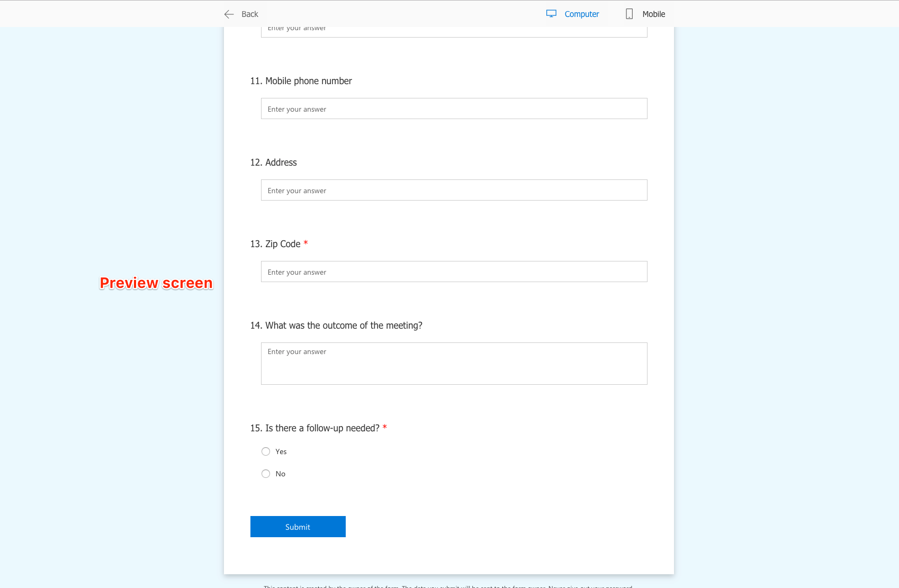Click the form disclaimer text at bottom
Image resolution: width=899 pixels, height=588 pixels.
pyautogui.click(x=448, y=586)
